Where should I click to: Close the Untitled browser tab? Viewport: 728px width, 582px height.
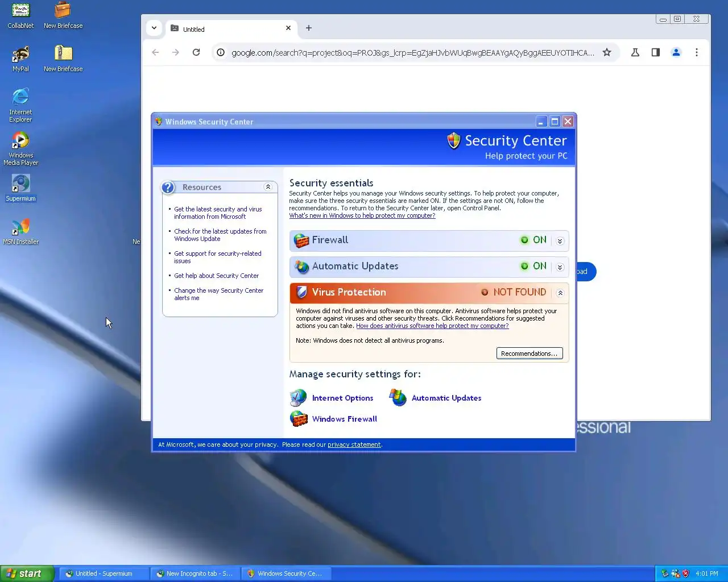coord(288,28)
